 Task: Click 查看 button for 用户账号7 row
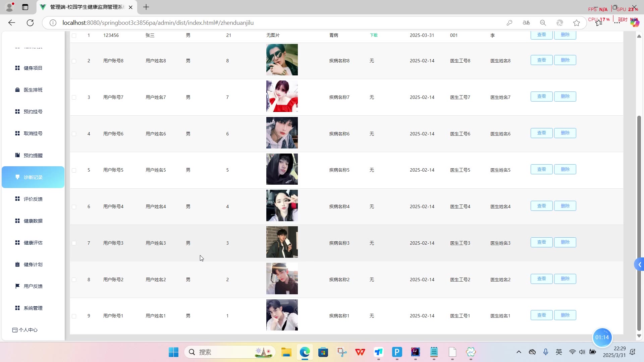[541, 97]
